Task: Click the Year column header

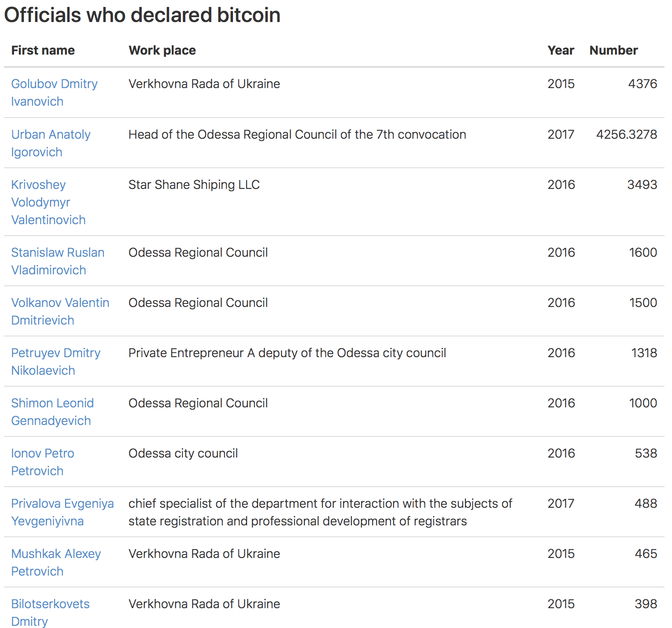Action: click(x=561, y=50)
